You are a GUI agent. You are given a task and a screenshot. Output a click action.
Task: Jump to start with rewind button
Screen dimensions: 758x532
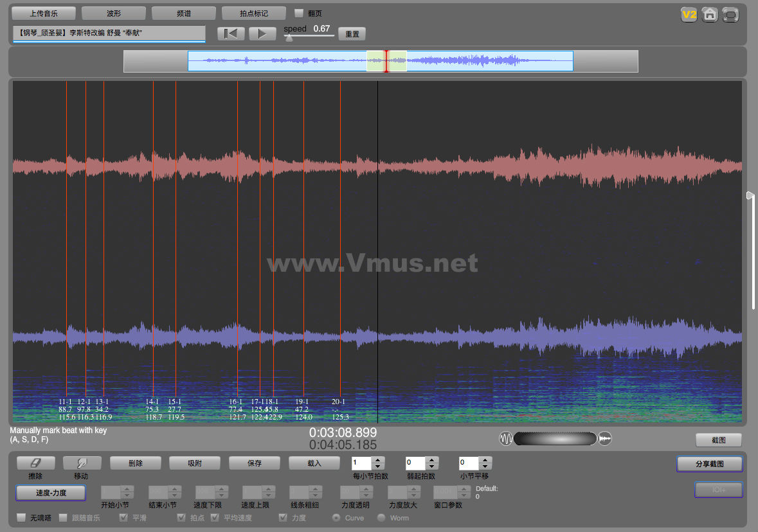[x=231, y=34]
